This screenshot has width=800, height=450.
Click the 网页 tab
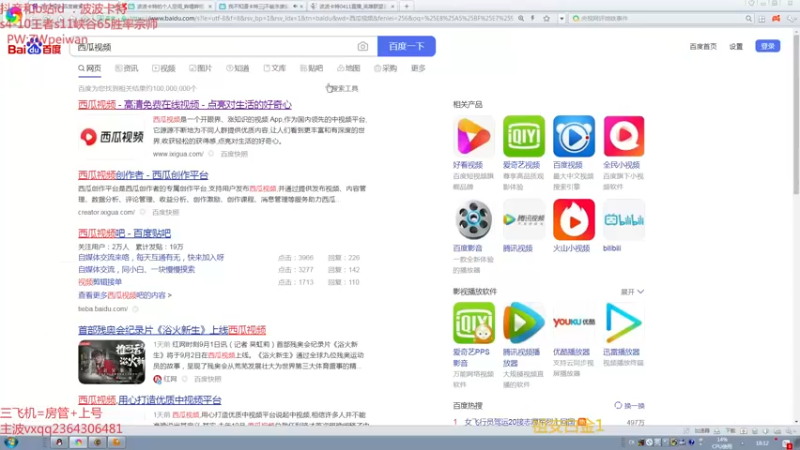pyautogui.click(x=90, y=68)
